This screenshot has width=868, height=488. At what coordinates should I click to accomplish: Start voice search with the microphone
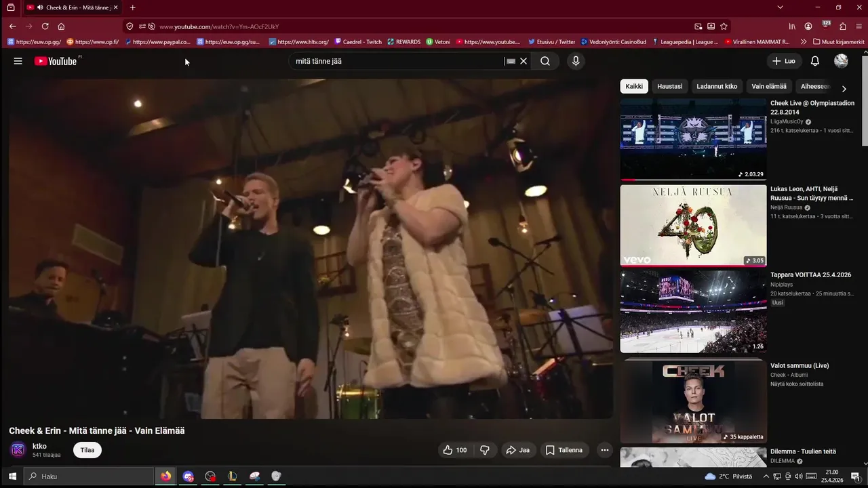point(576,61)
